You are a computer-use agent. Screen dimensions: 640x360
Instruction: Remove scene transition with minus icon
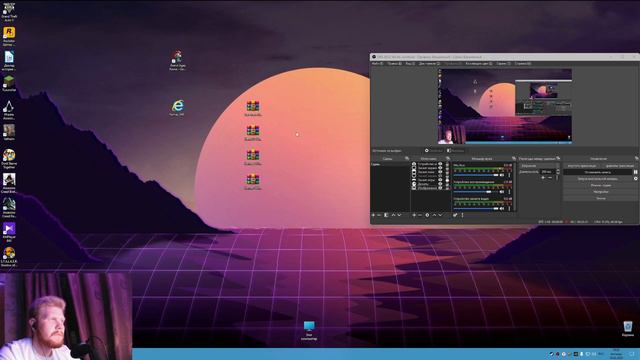(550, 178)
